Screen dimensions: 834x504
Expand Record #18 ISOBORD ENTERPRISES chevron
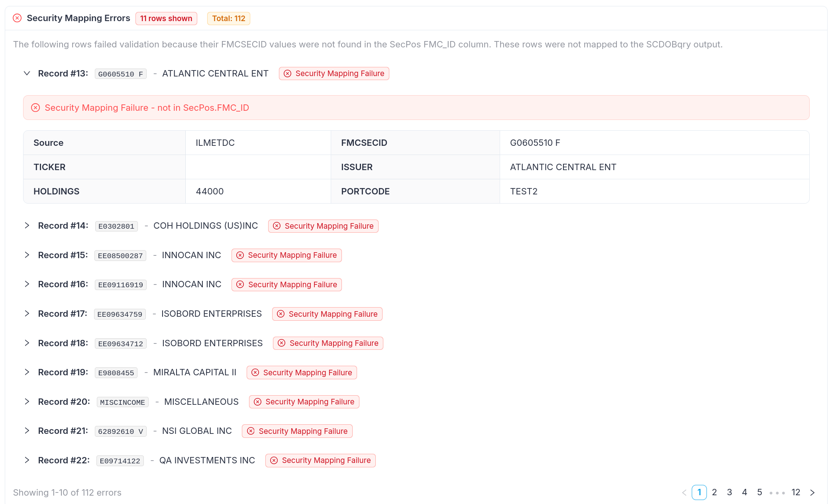(27, 343)
